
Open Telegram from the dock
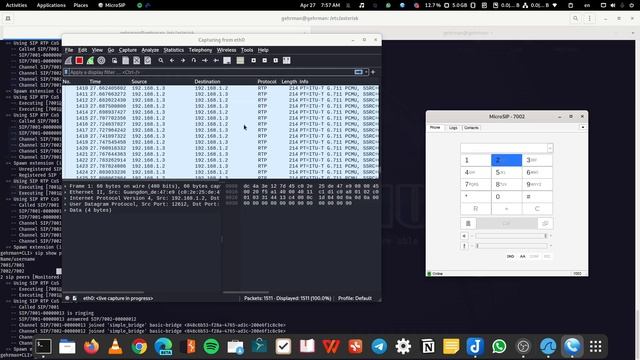click(x=379, y=347)
